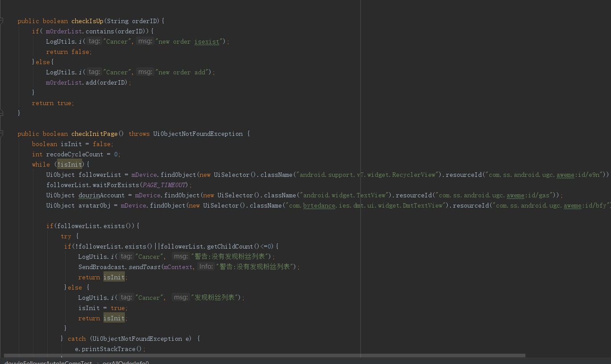
Task: Click mOrderList.add(orderID) statement
Action: [x=89, y=82]
